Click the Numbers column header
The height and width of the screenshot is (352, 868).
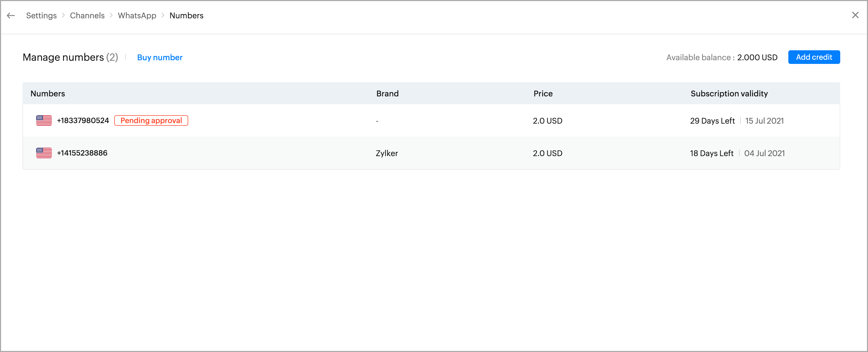pos(47,94)
